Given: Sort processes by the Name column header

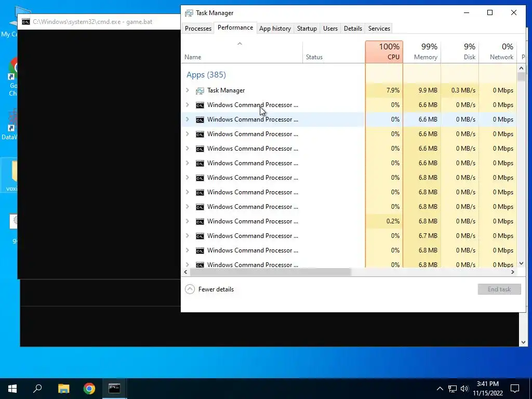Looking at the screenshot, I should [242, 52].
